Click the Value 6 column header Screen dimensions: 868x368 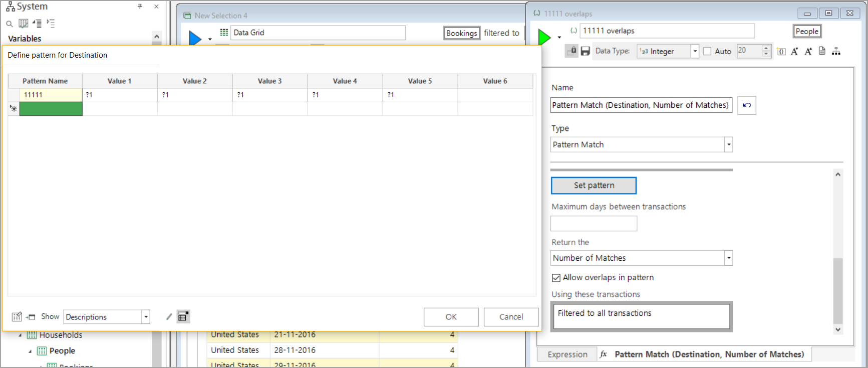point(495,81)
